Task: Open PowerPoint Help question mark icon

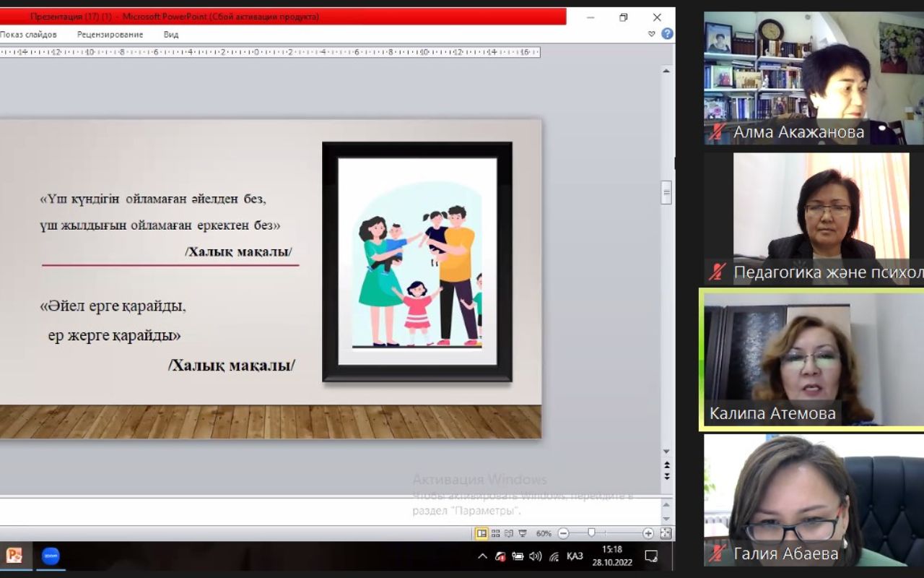Action: point(667,33)
